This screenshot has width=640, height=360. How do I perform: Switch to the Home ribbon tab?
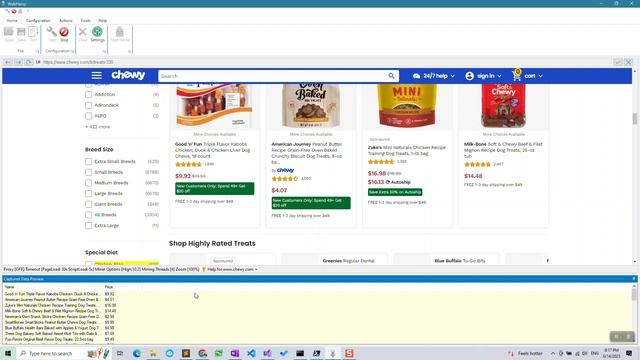pyautogui.click(x=12, y=20)
